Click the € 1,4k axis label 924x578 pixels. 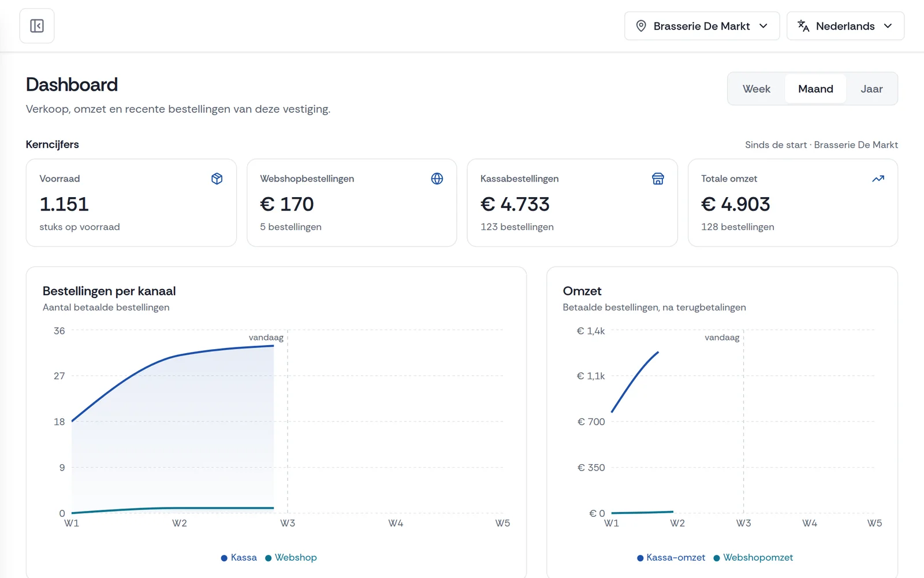(591, 331)
